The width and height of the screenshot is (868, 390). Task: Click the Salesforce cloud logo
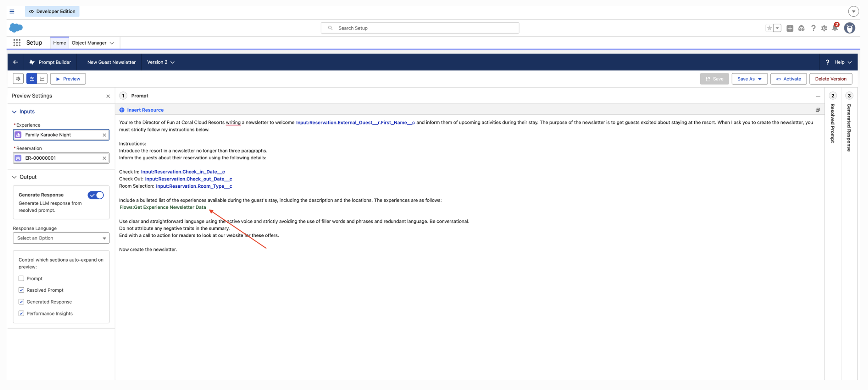coord(16,28)
